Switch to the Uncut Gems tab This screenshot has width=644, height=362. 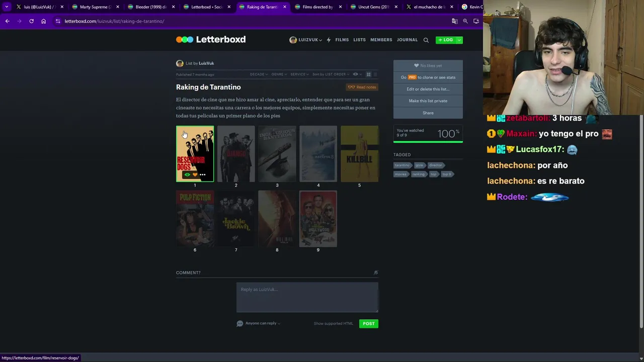point(373,7)
